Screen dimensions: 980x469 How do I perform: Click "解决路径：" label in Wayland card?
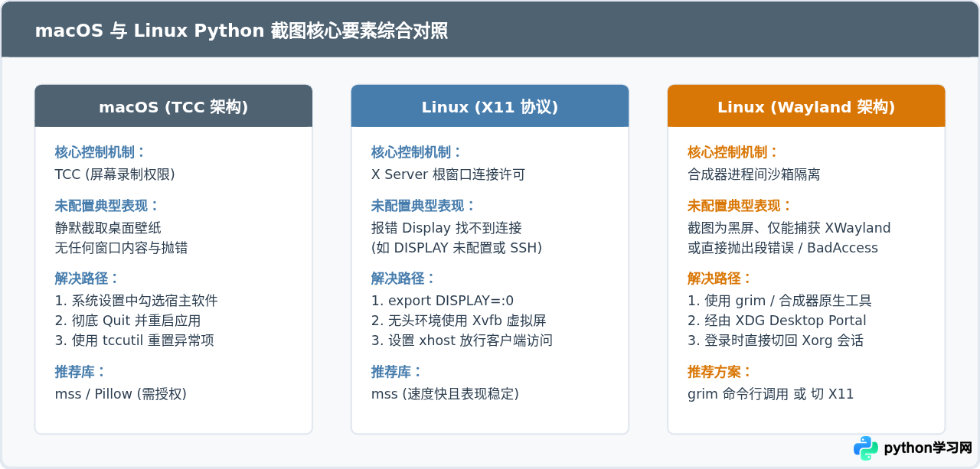tap(720, 278)
